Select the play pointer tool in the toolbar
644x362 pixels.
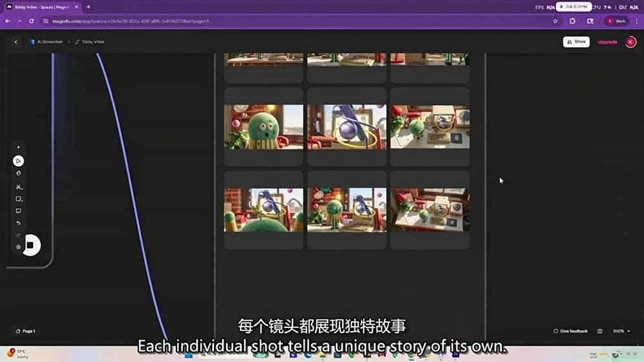18,161
